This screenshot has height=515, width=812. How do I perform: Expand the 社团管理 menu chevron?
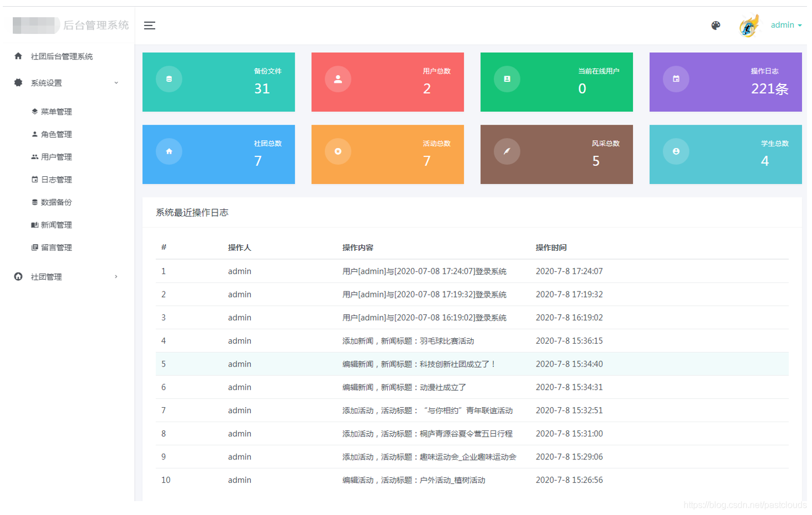click(x=116, y=276)
